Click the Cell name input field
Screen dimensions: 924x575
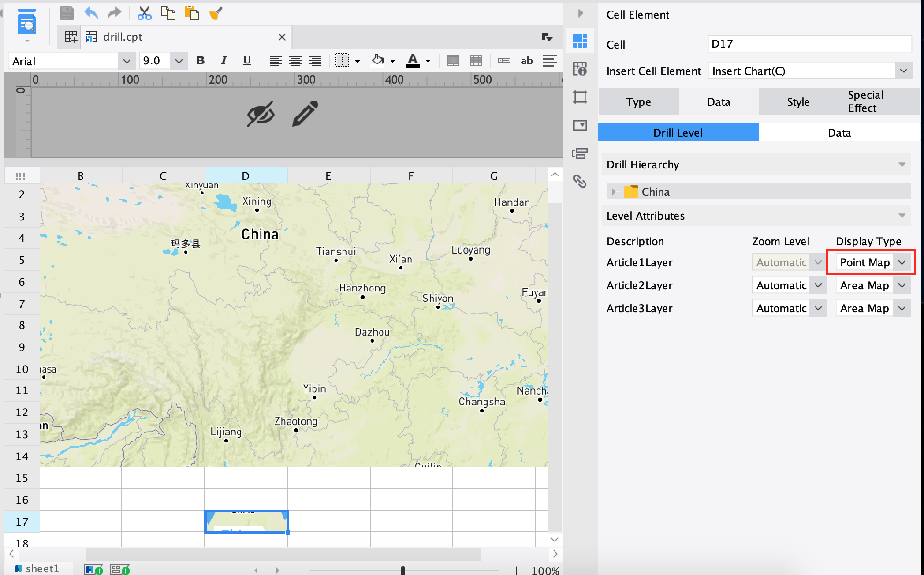point(809,44)
